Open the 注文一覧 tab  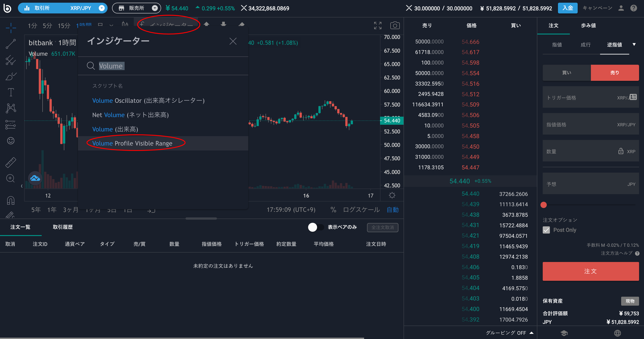click(x=20, y=227)
